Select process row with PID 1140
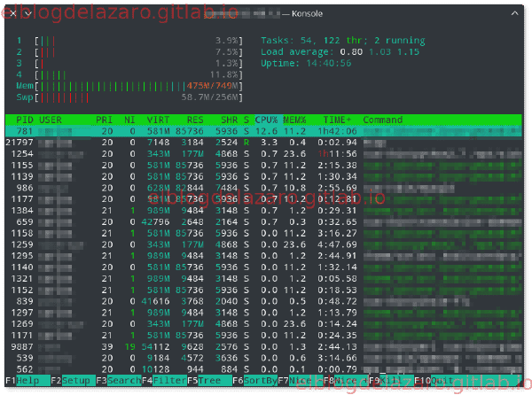 pyautogui.click(x=263, y=267)
